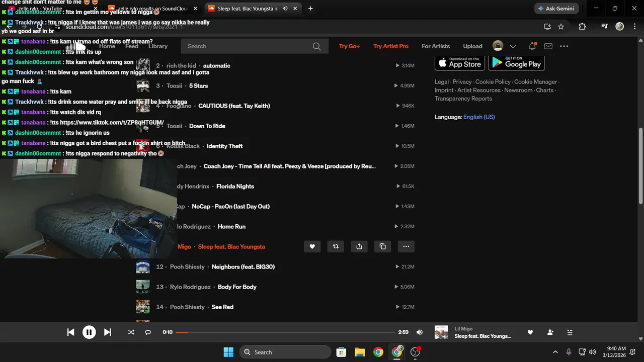Screen dimensions: 644x362
Task: Switch to SoundCloud results browser tab
Action: coord(153,9)
